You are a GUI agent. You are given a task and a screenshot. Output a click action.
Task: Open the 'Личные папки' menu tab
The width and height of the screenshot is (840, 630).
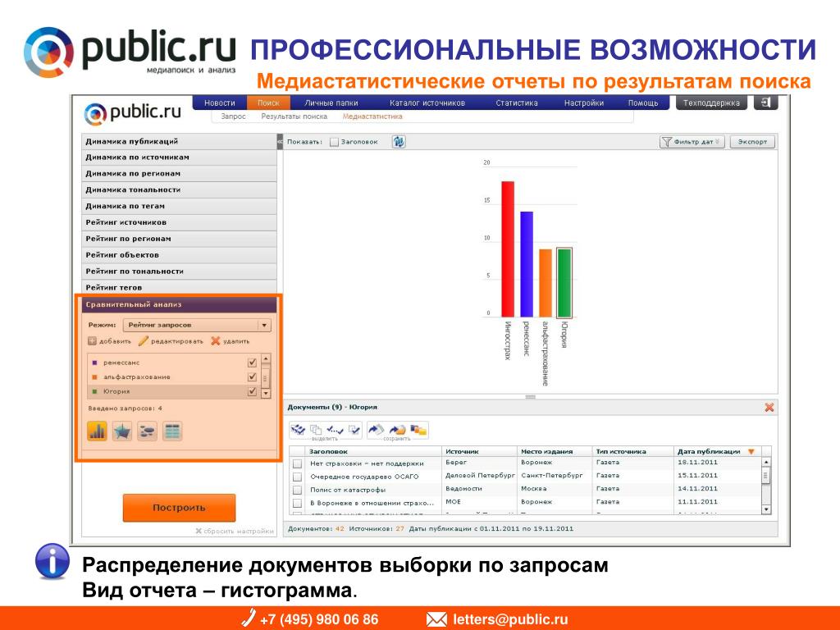(x=331, y=103)
